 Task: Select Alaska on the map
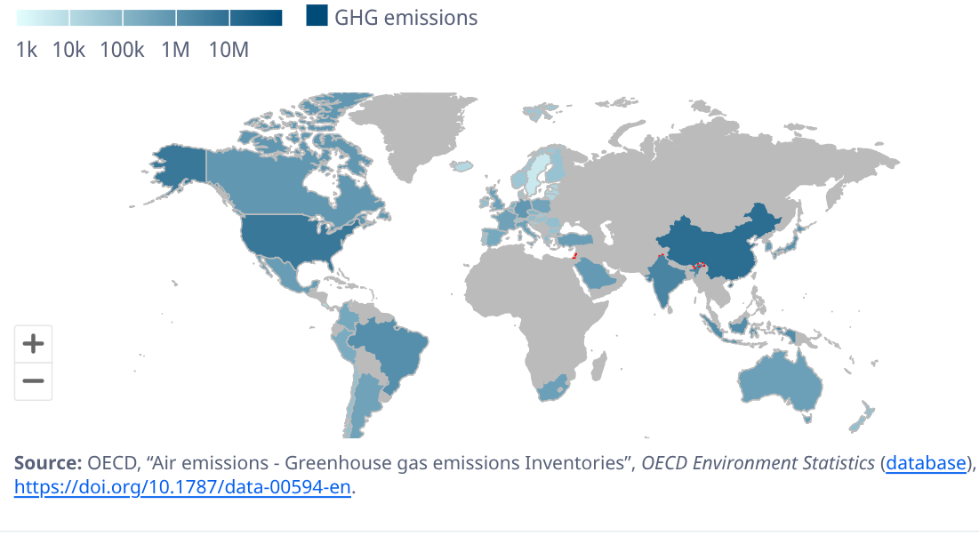tap(176, 167)
